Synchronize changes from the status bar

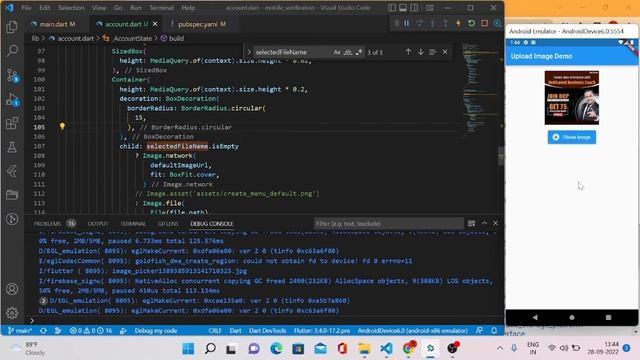[x=43, y=331]
